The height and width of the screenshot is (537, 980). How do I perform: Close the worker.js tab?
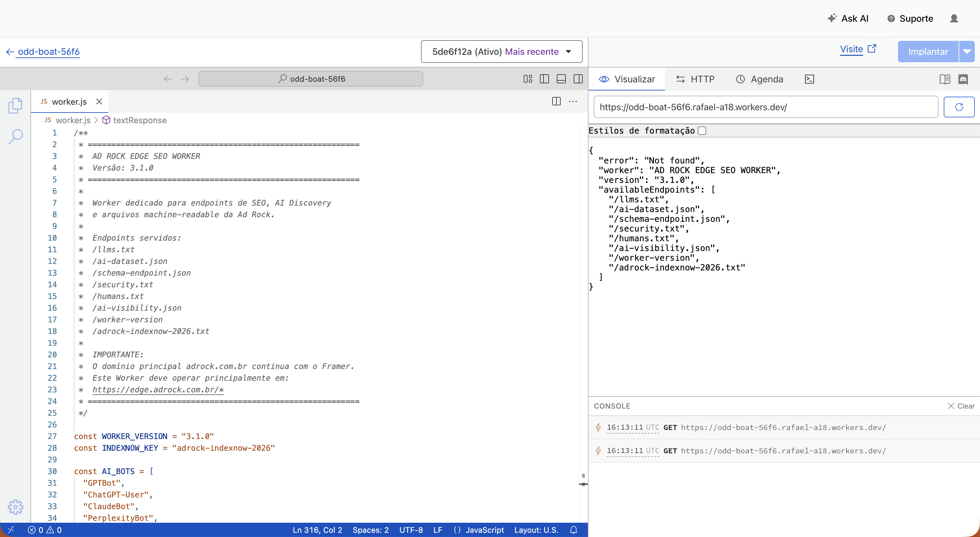(99, 101)
